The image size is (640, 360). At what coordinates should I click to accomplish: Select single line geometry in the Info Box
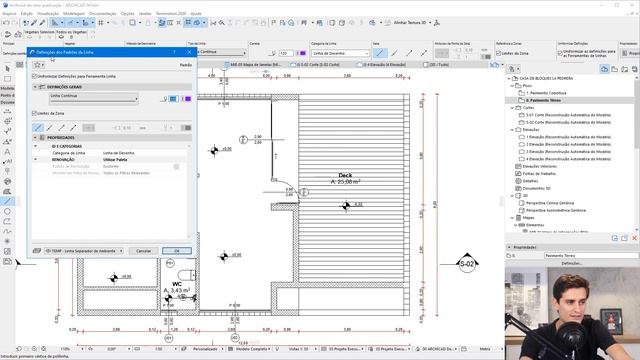pos(380,53)
